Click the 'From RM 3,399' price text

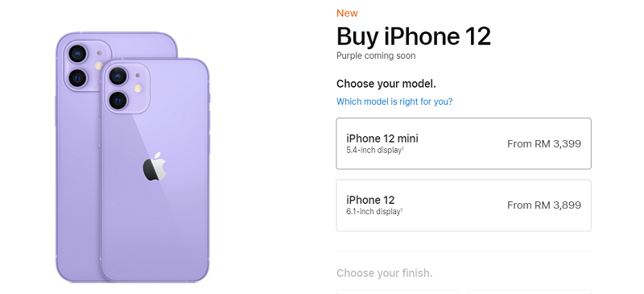tap(544, 144)
